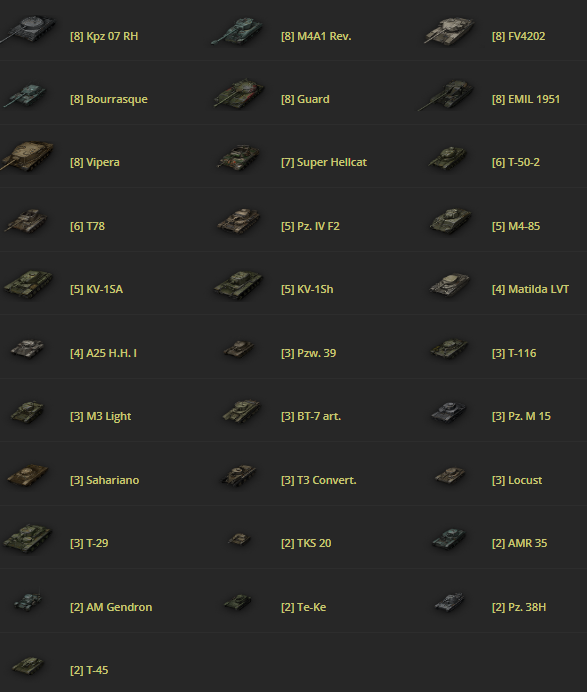
Task: Click the [3] T3 Convert. label
Action: (x=319, y=480)
